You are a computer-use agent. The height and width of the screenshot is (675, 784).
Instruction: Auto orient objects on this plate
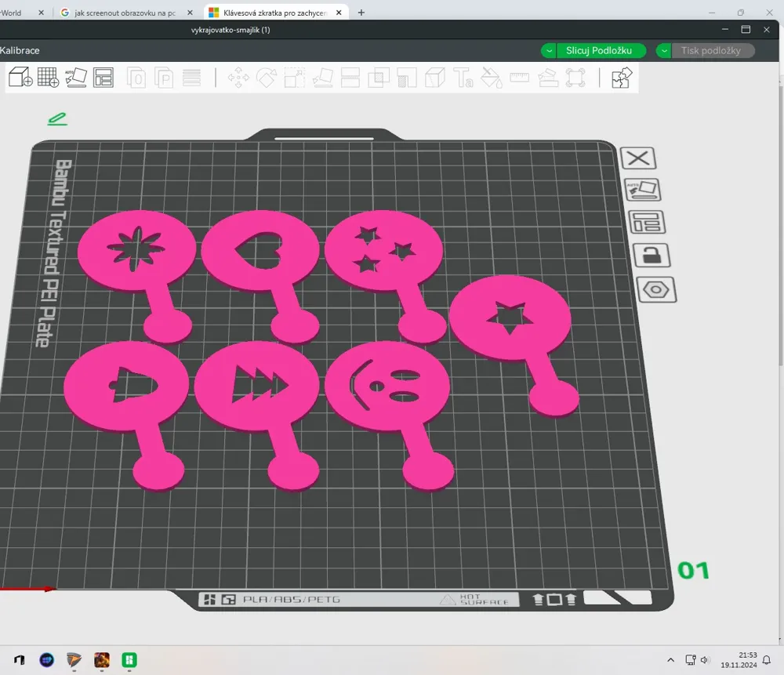(643, 190)
